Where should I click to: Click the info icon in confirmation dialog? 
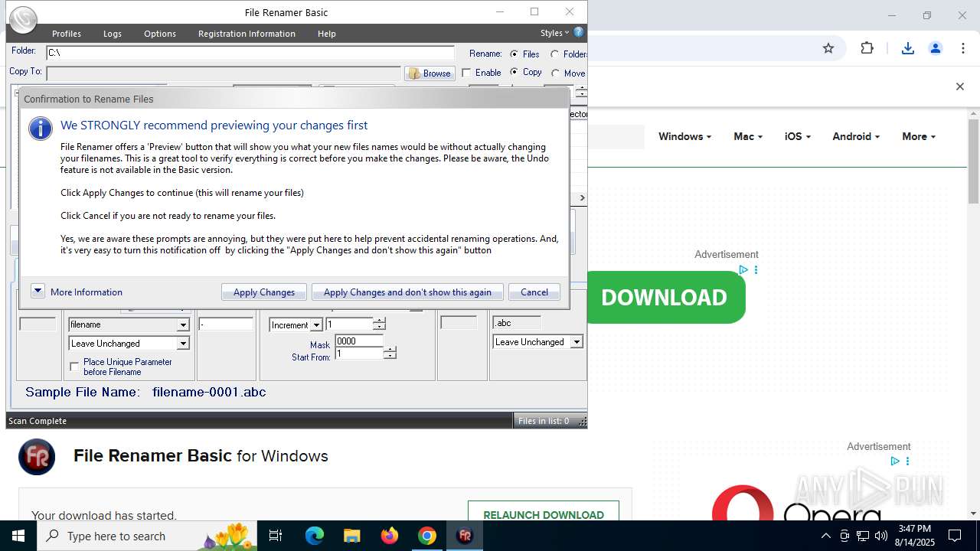[x=41, y=128]
